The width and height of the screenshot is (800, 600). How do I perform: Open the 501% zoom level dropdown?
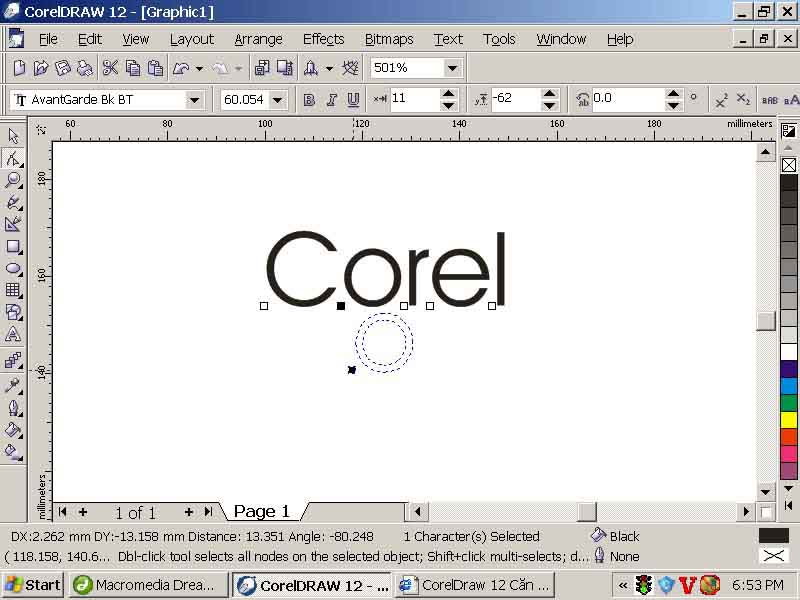tap(452, 68)
